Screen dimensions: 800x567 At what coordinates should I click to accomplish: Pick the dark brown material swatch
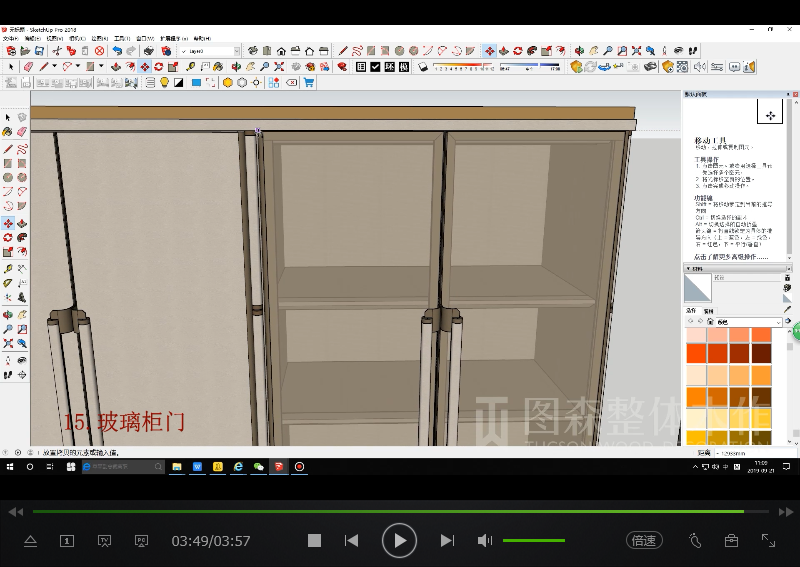[x=761, y=353]
